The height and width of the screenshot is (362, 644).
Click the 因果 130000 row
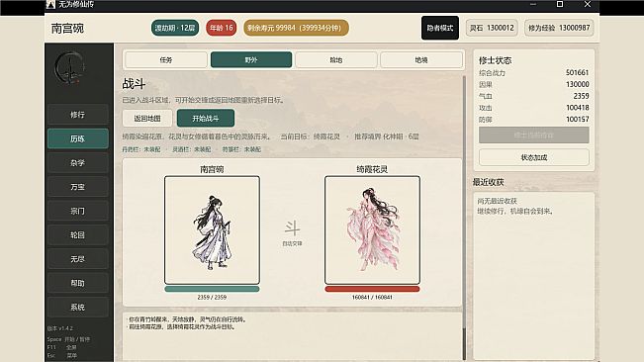pos(534,84)
